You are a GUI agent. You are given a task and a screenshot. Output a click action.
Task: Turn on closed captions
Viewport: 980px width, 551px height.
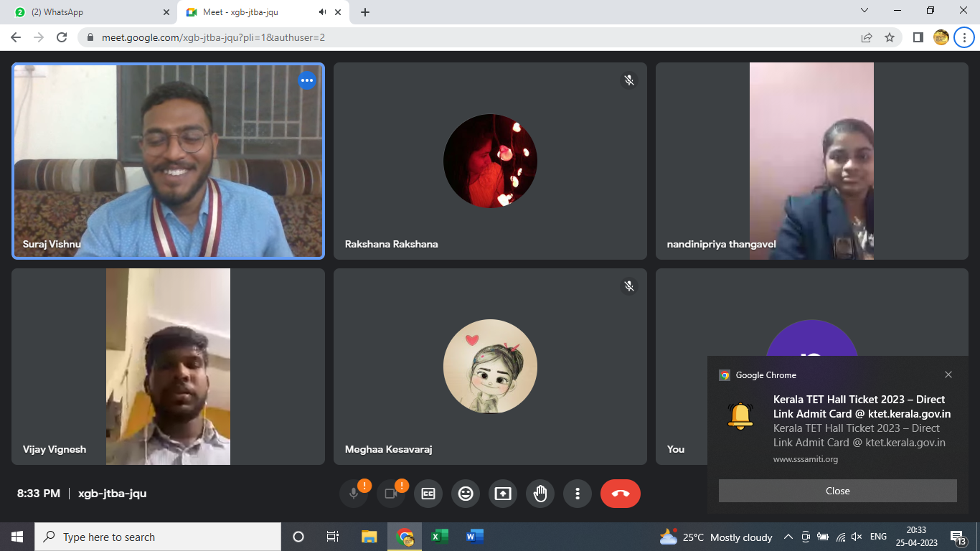[x=428, y=494]
